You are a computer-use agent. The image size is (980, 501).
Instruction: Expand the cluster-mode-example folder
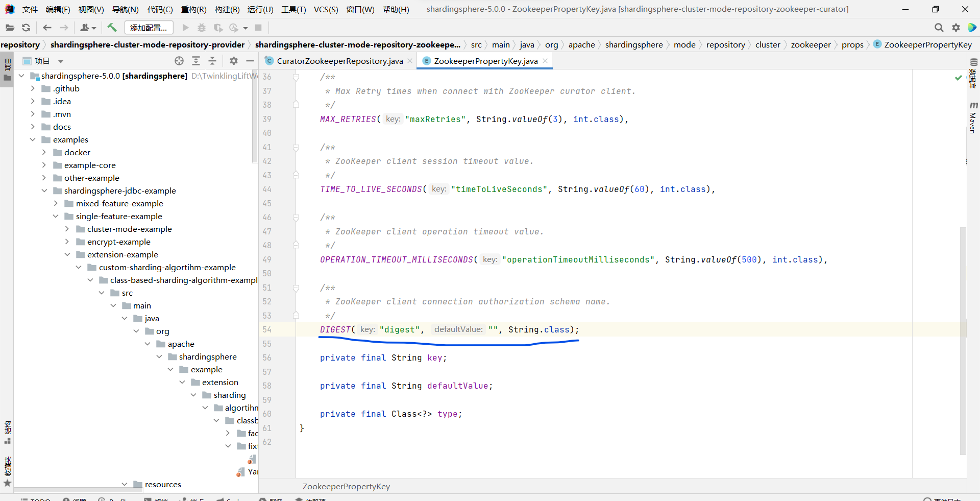point(67,229)
